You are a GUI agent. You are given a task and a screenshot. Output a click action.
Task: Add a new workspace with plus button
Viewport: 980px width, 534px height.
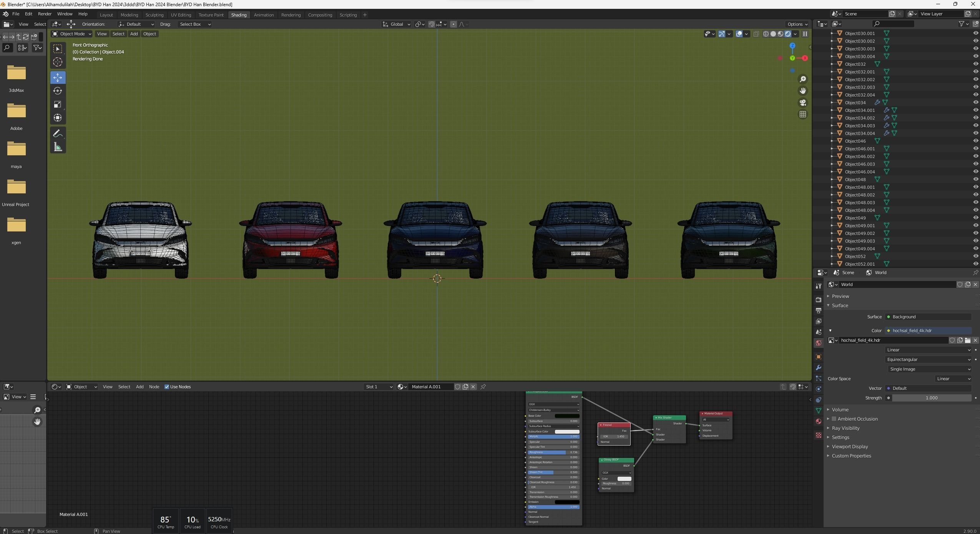[x=365, y=15]
